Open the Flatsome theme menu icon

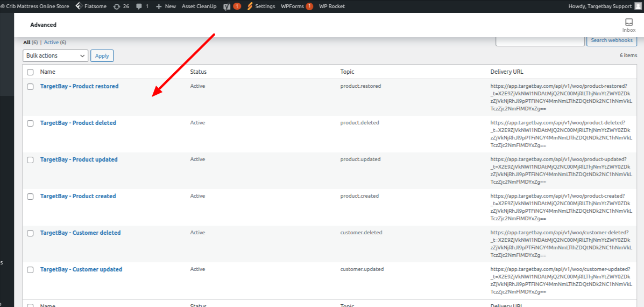[x=79, y=6]
